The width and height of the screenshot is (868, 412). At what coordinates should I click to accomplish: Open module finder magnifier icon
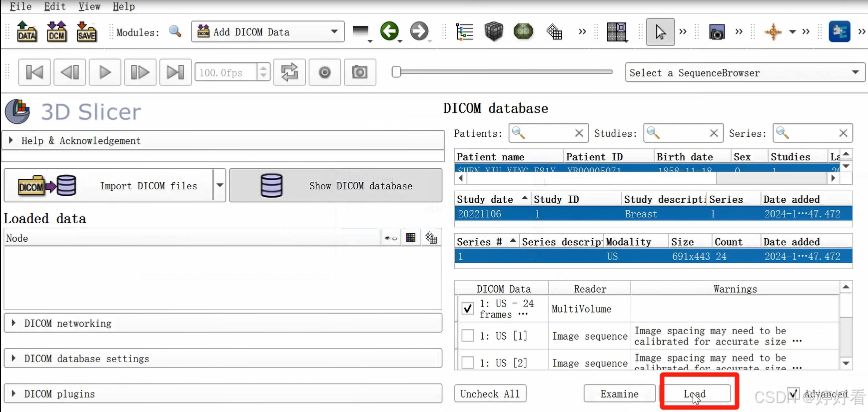[175, 32]
